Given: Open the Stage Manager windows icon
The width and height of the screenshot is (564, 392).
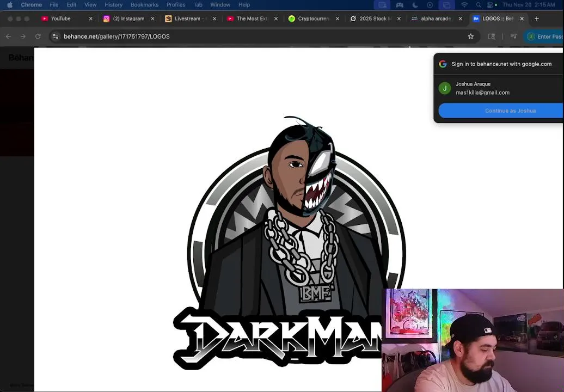Looking at the screenshot, I should pyautogui.click(x=446, y=5).
